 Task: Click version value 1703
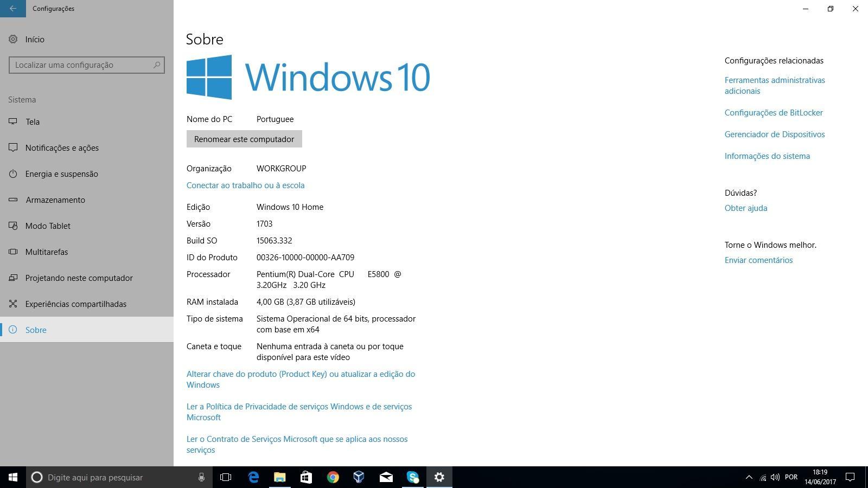click(x=265, y=224)
